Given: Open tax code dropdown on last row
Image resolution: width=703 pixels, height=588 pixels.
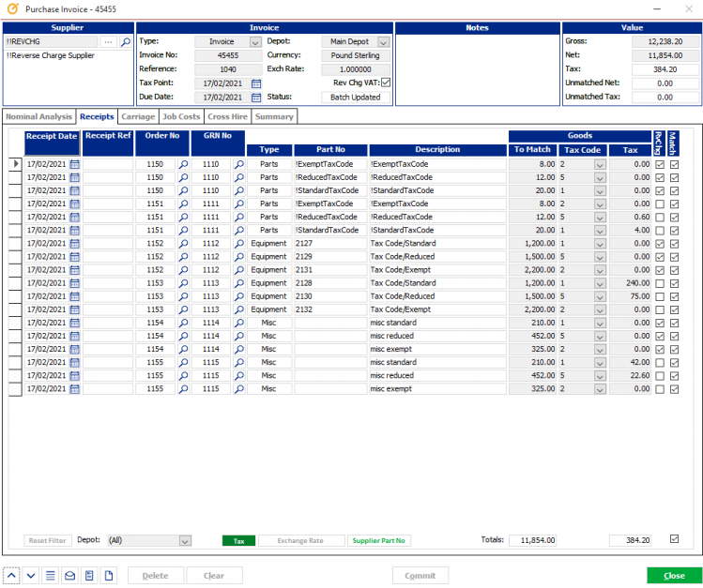Looking at the screenshot, I should pyautogui.click(x=600, y=389).
